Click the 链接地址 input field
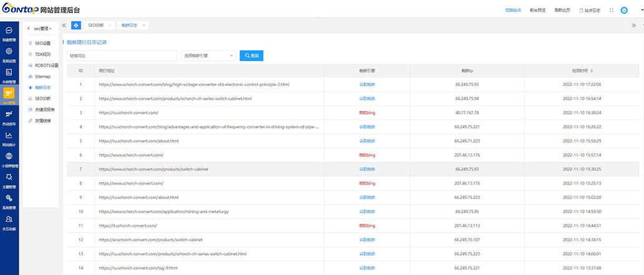The image size is (644, 275). [122, 55]
